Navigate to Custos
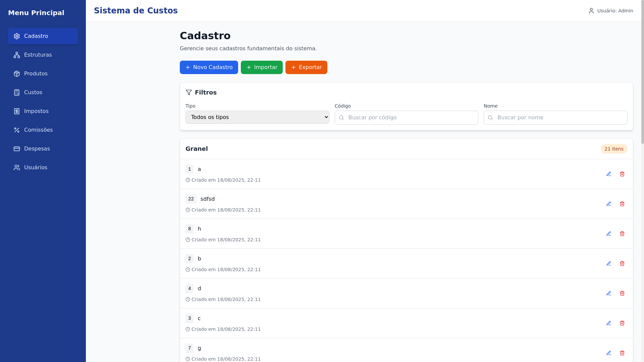This screenshot has width=644, height=362. click(x=43, y=93)
